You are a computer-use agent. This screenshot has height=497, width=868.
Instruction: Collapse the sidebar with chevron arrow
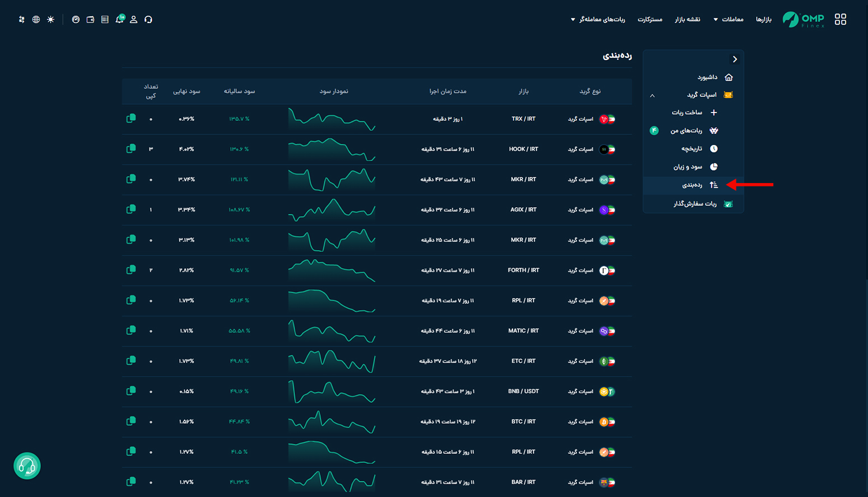pyautogui.click(x=735, y=59)
